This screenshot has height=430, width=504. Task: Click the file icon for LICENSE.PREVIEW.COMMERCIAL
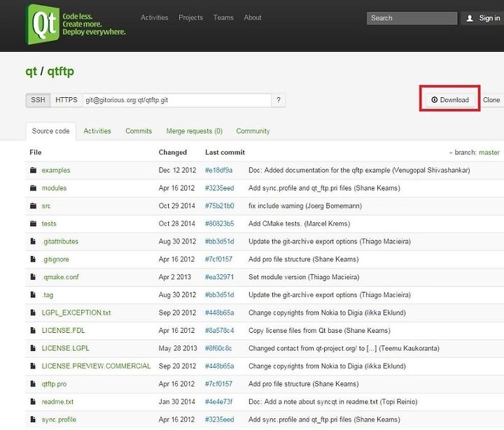(33, 366)
